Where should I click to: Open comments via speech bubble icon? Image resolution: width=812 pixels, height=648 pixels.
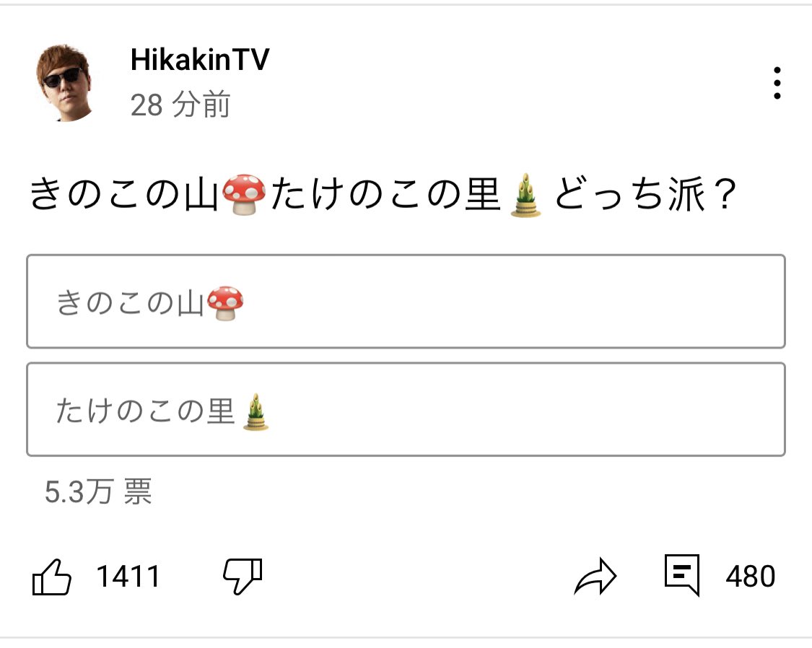click(682, 574)
